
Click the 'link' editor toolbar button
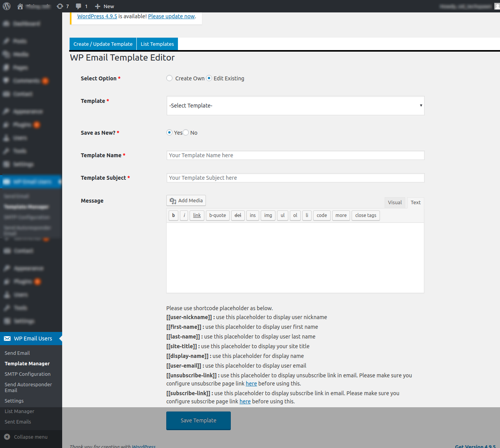[x=197, y=215]
